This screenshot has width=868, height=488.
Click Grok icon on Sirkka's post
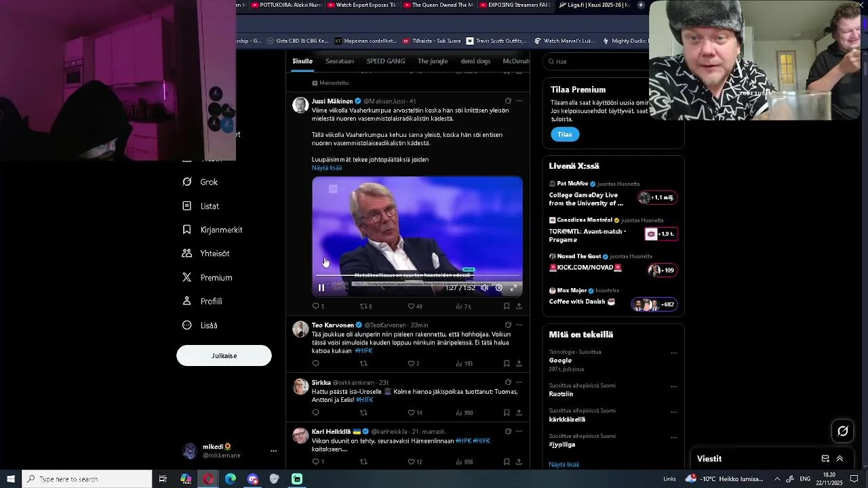pos(508,383)
